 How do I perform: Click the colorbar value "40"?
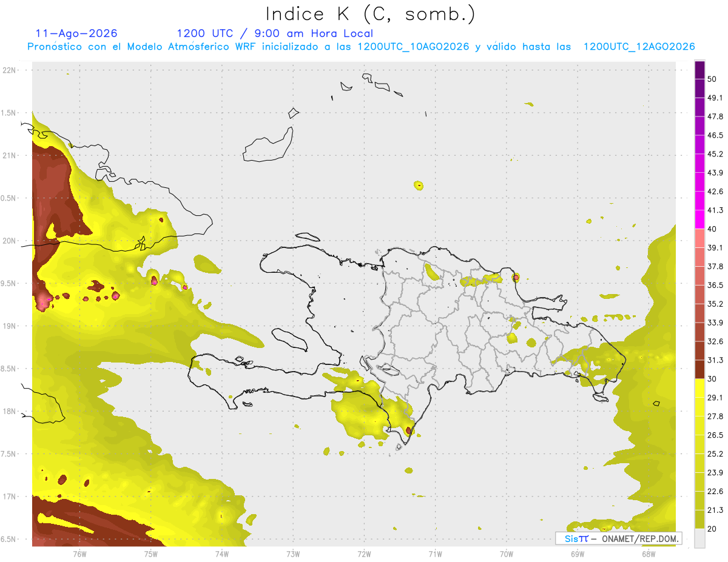pos(712,229)
